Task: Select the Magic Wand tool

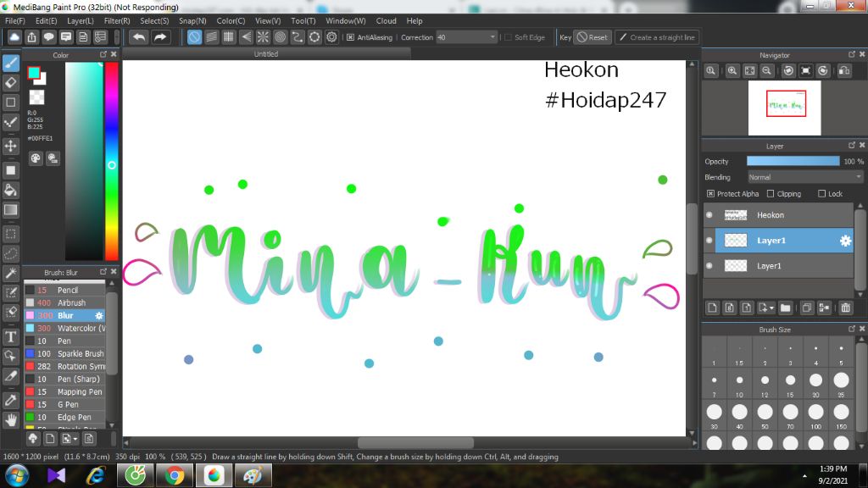Action: click(x=10, y=274)
